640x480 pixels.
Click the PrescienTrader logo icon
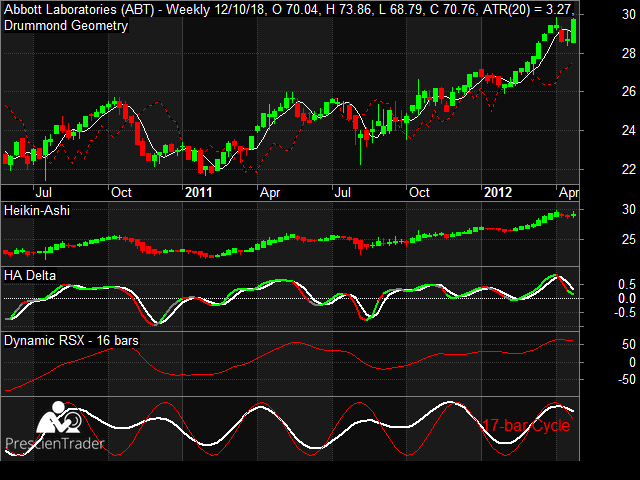point(59,418)
